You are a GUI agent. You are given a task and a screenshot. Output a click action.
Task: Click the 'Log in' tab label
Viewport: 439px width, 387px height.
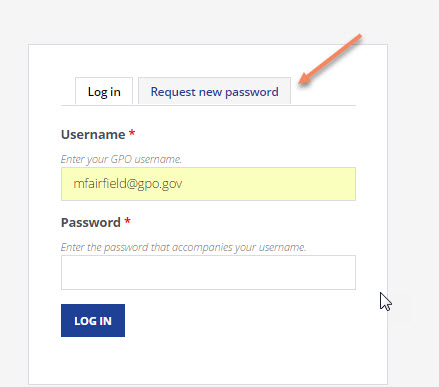click(104, 92)
